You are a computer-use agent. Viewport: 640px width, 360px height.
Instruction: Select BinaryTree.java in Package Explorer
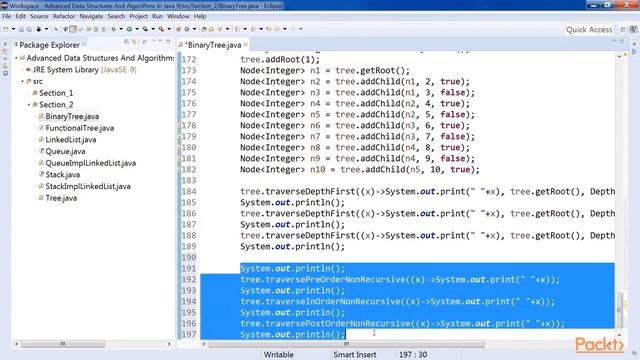tap(72, 116)
